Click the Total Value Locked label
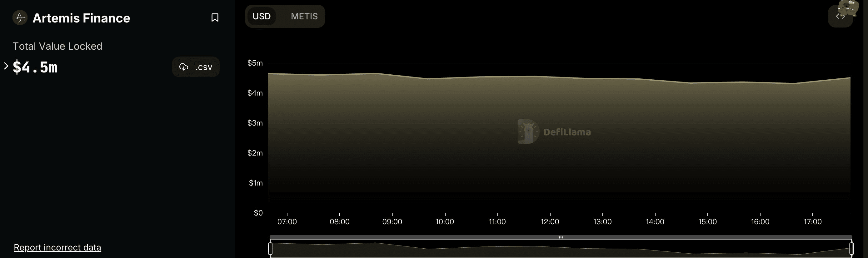Image resolution: width=868 pixels, height=258 pixels. (57, 46)
